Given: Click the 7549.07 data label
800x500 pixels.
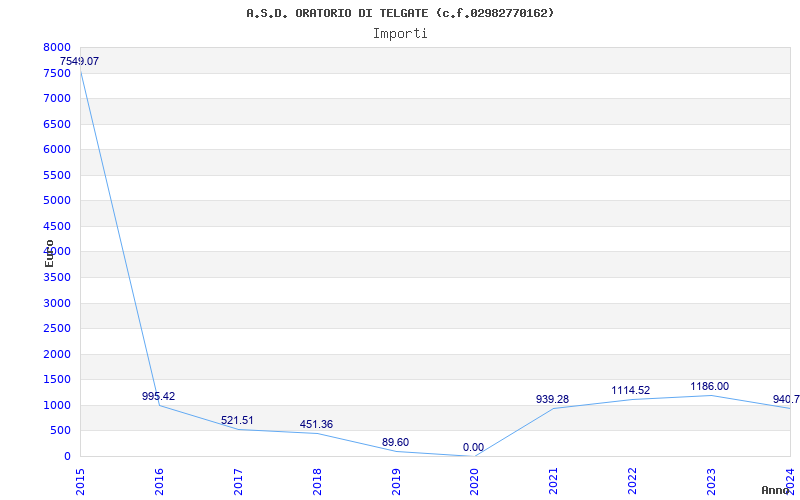Looking at the screenshot, I should pos(80,61).
